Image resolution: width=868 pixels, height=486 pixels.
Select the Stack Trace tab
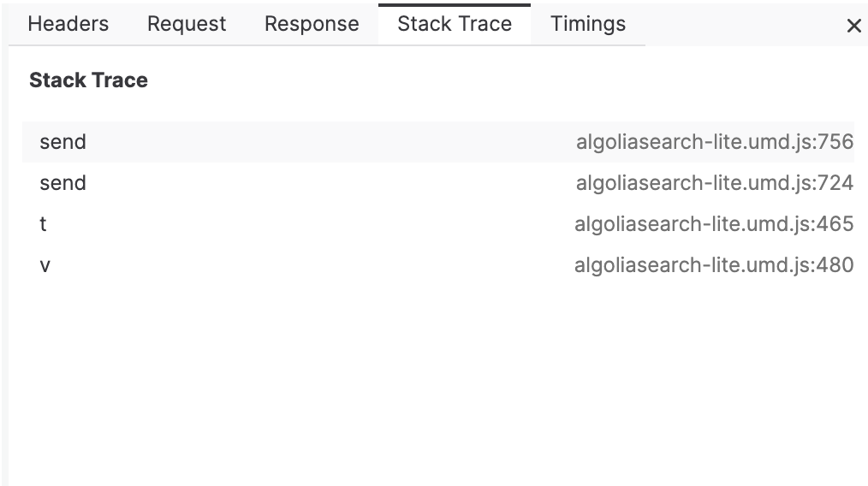[455, 24]
